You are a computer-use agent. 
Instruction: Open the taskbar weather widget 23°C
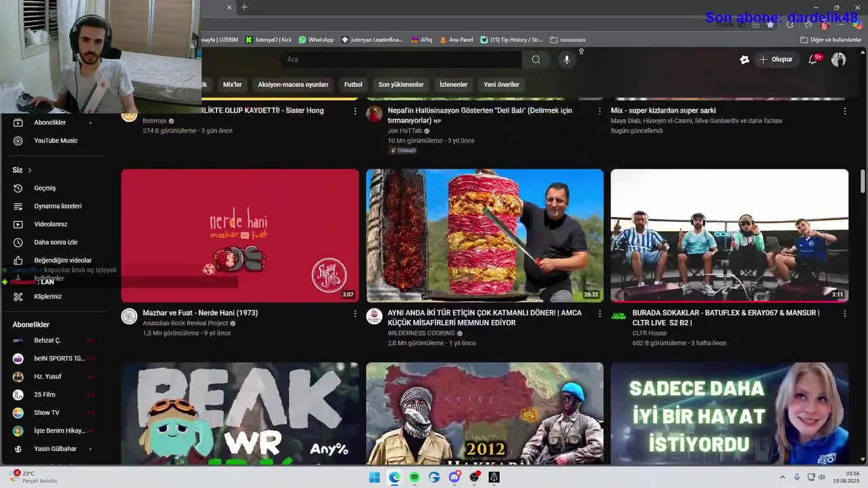pos(34,477)
